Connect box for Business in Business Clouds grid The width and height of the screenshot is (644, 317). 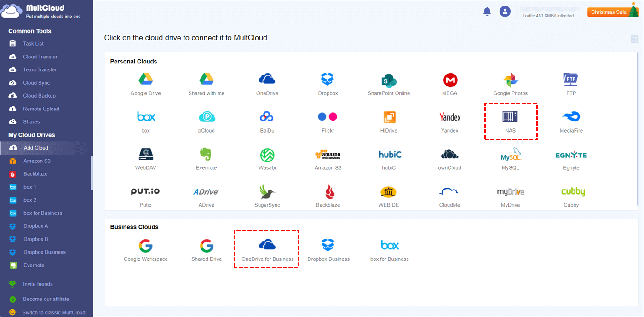tap(390, 245)
